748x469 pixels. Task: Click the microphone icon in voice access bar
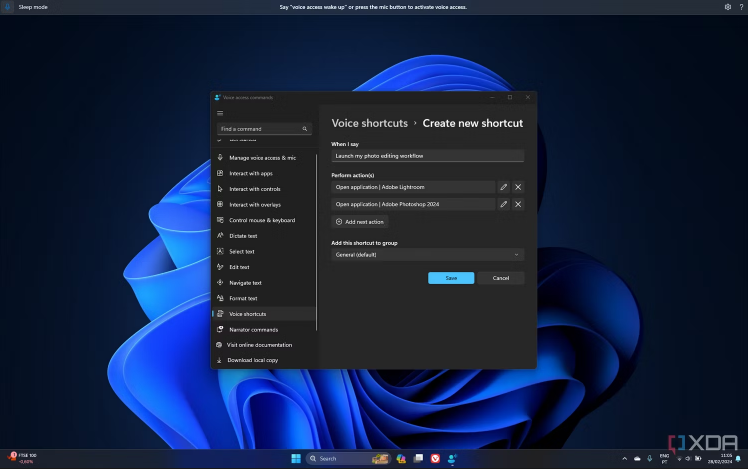click(x=7, y=7)
